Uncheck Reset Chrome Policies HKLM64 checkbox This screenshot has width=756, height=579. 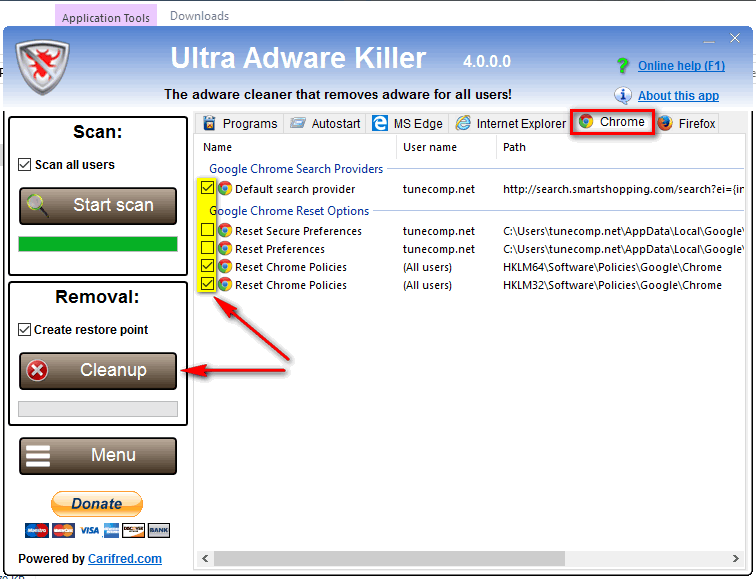coord(207,266)
